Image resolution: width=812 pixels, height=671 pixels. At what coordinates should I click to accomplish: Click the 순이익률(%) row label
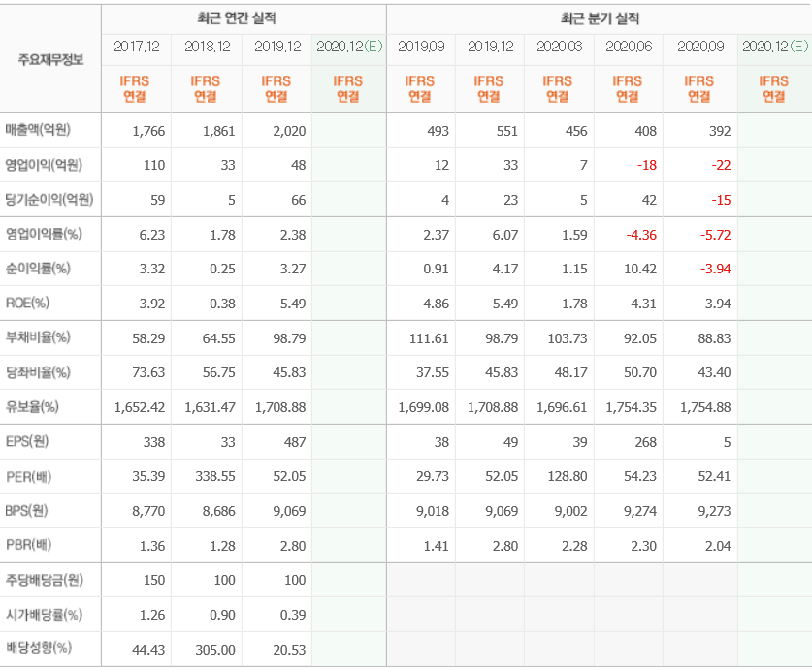[38, 269]
